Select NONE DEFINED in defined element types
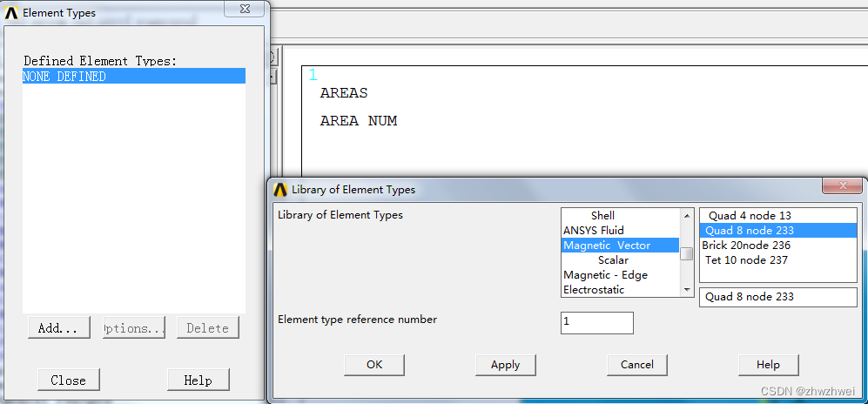Screen dimensions: 868x404 click(x=133, y=77)
